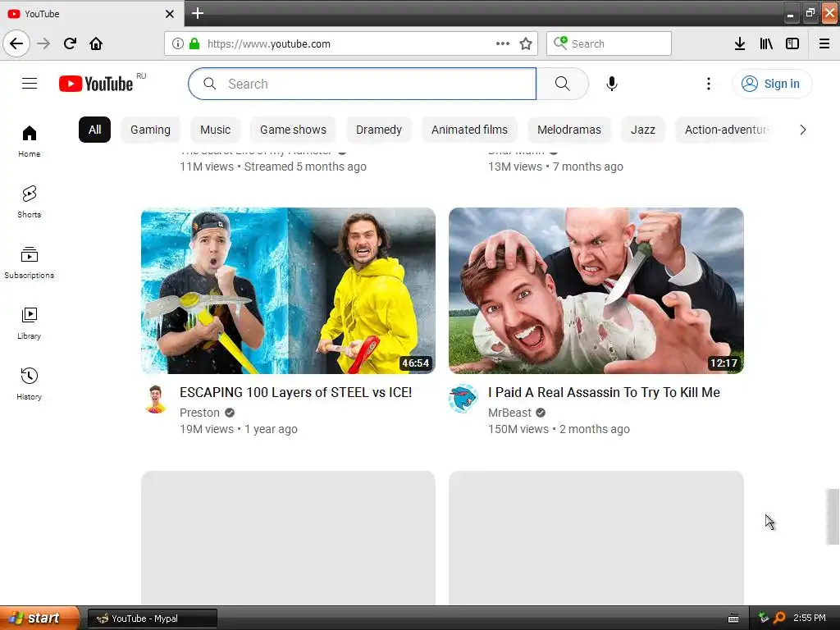Click the search magnifier button next to YouTube search box
Image resolution: width=840 pixels, height=630 pixels.
[562, 84]
